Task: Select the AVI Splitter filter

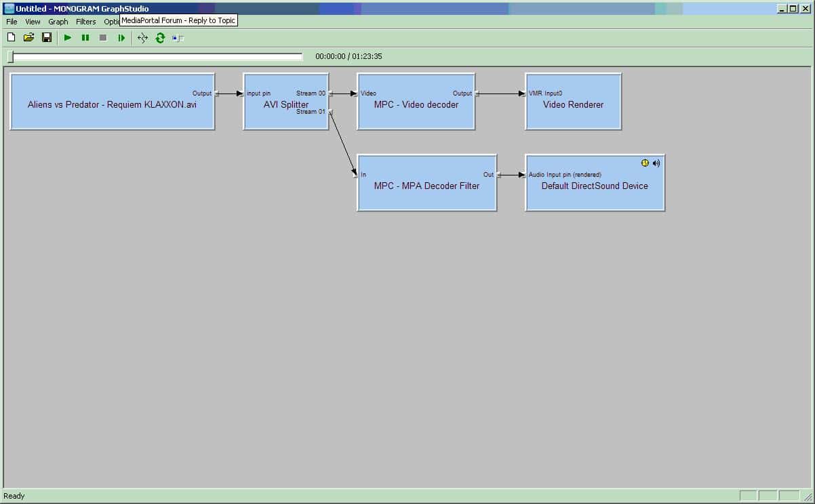Action: (x=286, y=102)
